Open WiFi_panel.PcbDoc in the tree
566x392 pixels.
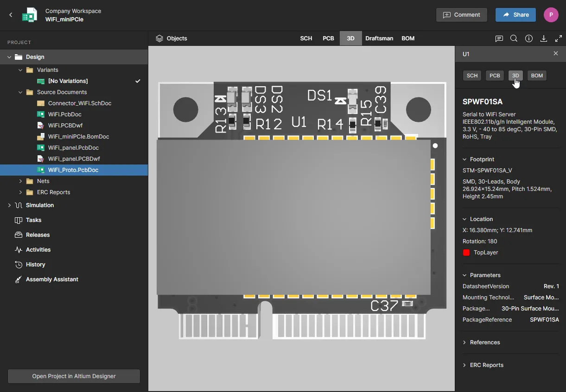click(x=73, y=148)
